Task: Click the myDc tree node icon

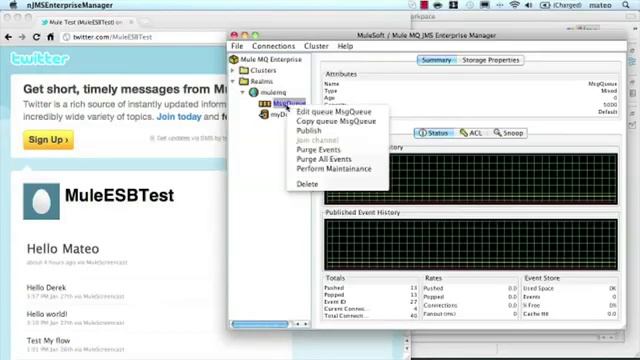Action: tap(264, 114)
